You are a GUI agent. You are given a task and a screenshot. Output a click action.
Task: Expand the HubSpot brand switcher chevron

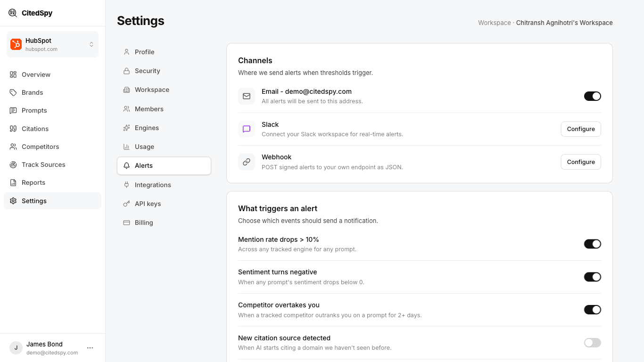pos(91,44)
